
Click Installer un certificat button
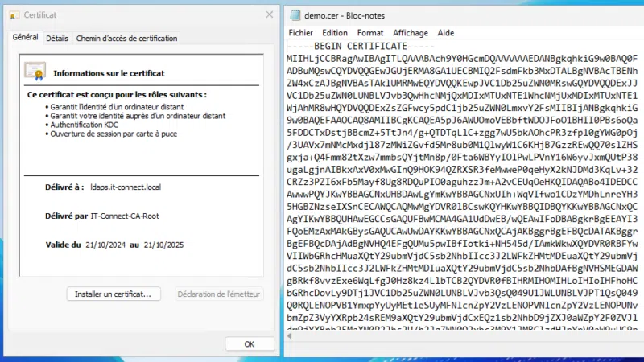tap(114, 294)
